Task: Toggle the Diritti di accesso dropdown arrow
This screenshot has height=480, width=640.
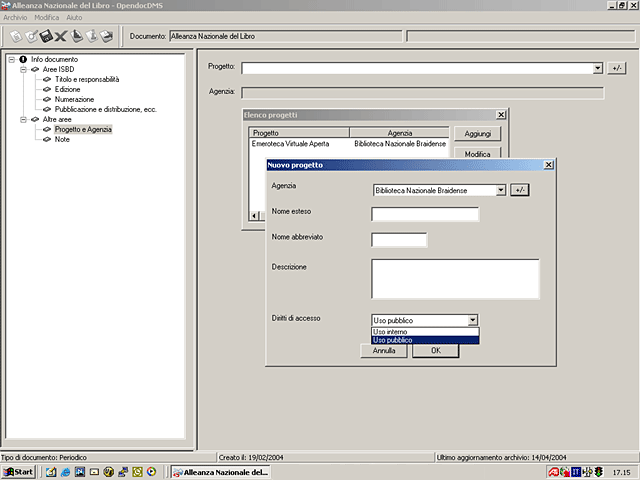Action: (473, 320)
